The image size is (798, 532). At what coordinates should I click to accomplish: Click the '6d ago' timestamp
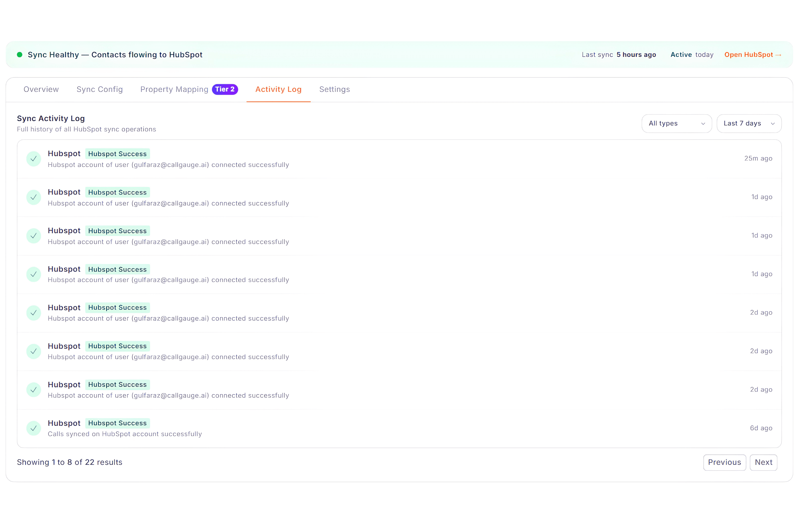pos(761,428)
